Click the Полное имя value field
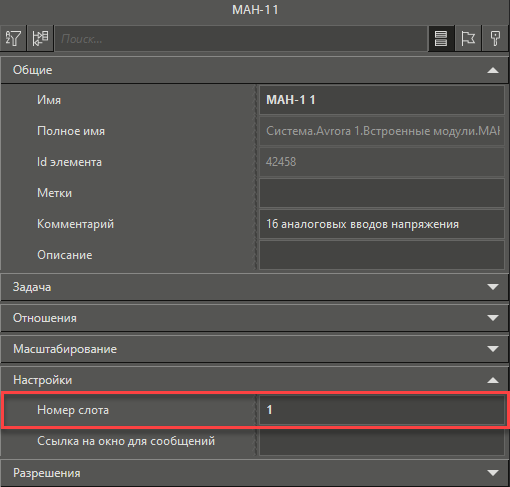 [382, 131]
